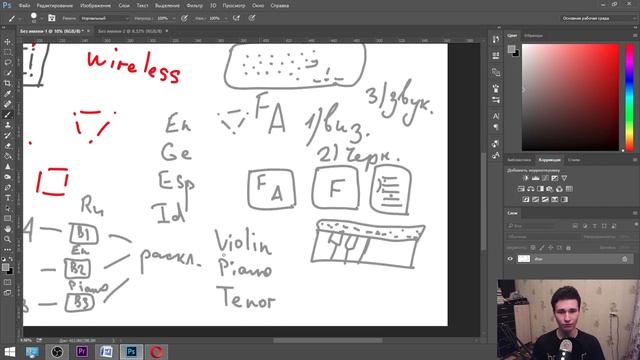Select the Rectangle shape tool
This screenshot has height=360, width=640.
click(7, 218)
